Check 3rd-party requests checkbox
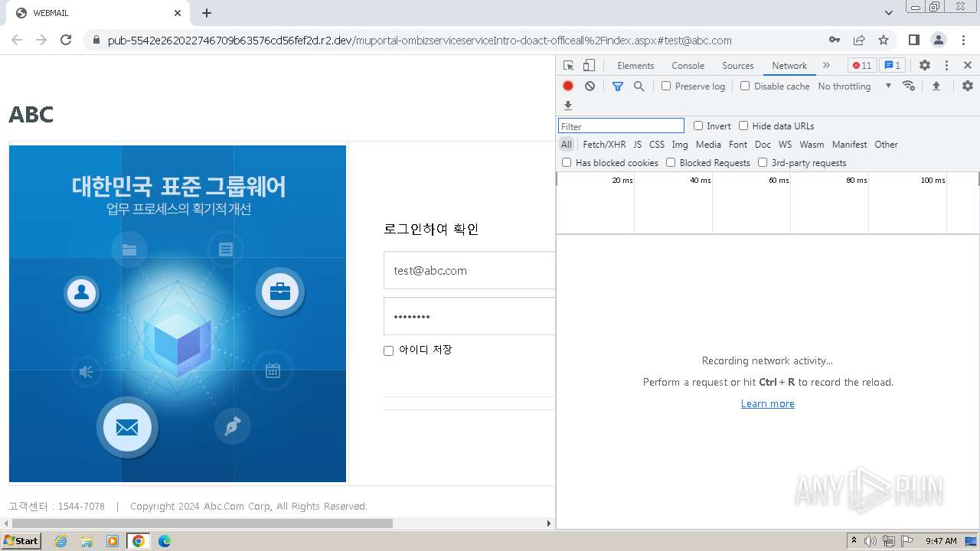 point(763,162)
